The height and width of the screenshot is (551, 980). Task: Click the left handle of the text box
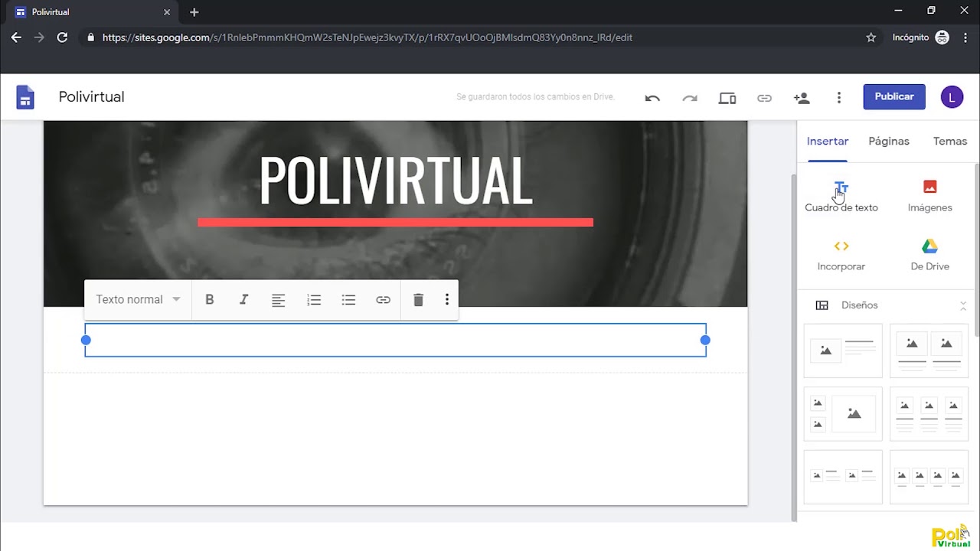(86, 340)
